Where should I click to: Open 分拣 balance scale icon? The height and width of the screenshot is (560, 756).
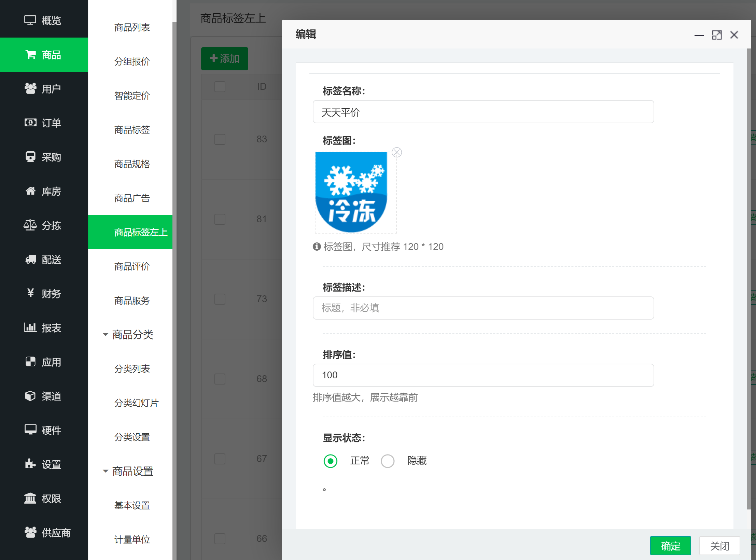tap(30, 225)
